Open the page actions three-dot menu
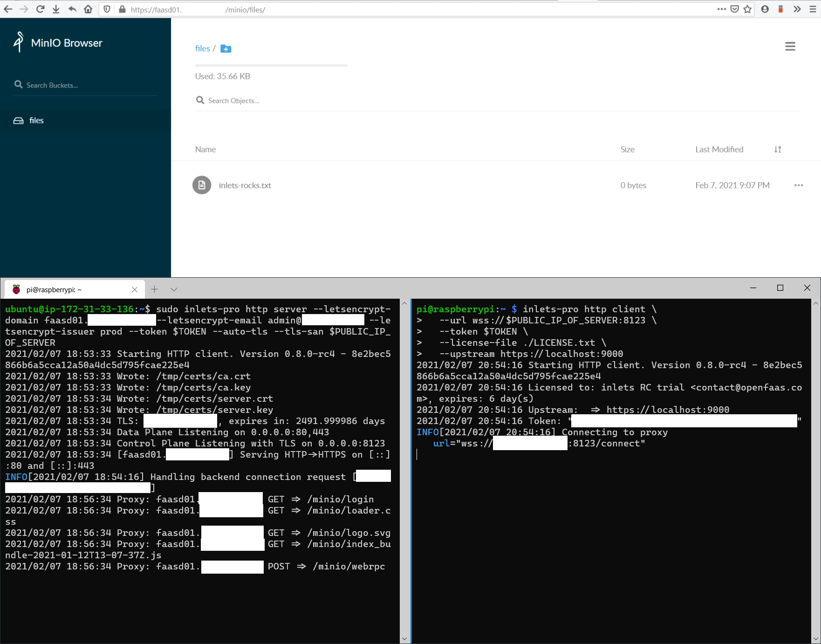 tap(722, 9)
